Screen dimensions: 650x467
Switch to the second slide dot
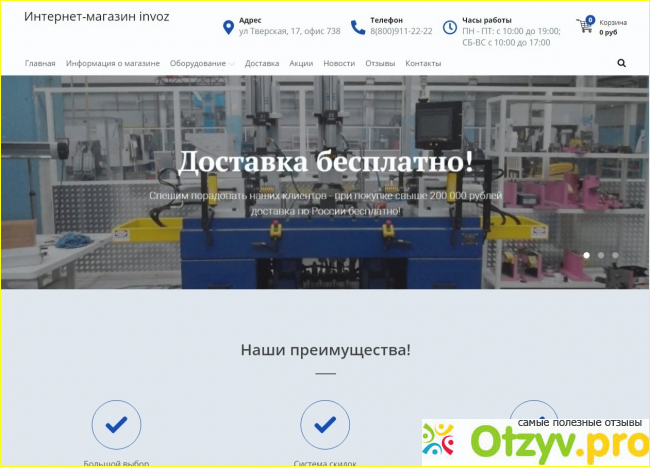(601, 255)
